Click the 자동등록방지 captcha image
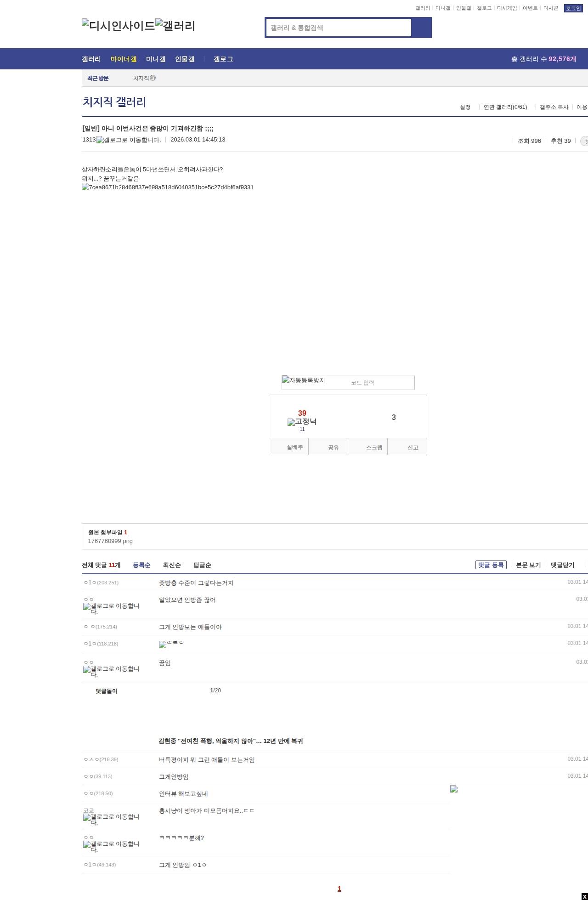Viewport: 588px width, 900px height. (x=304, y=380)
